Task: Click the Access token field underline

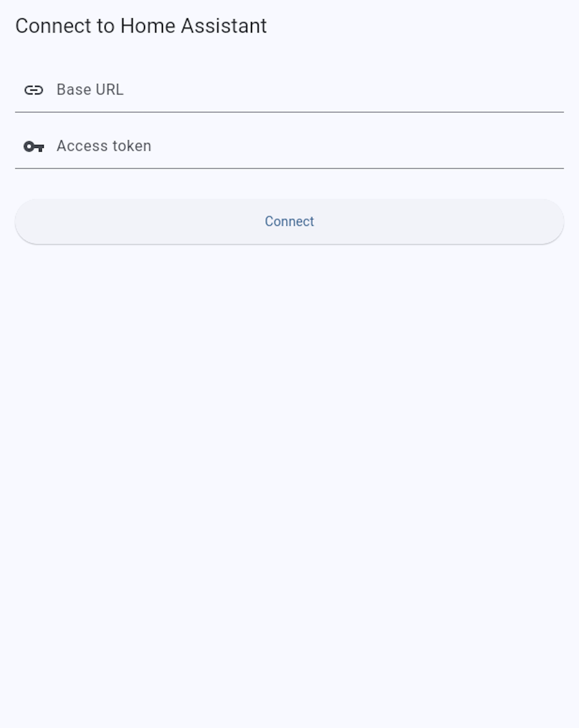Action: point(289,168)
